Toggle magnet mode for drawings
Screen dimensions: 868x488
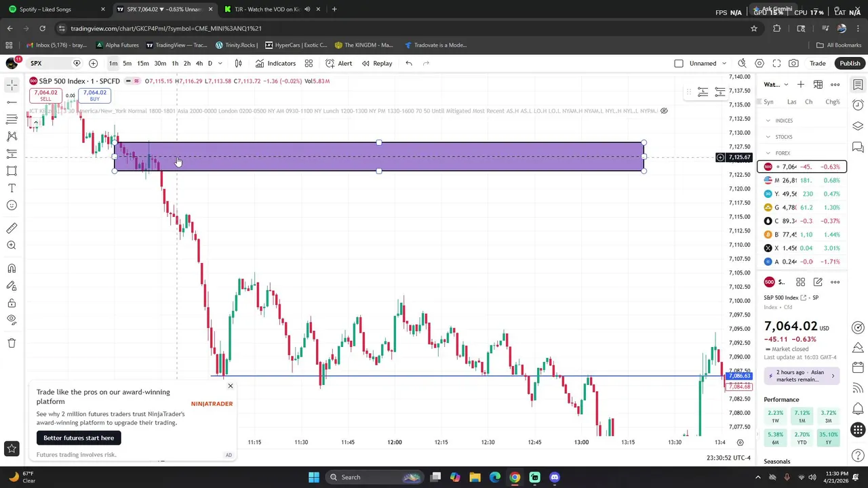tap(12, 268)
